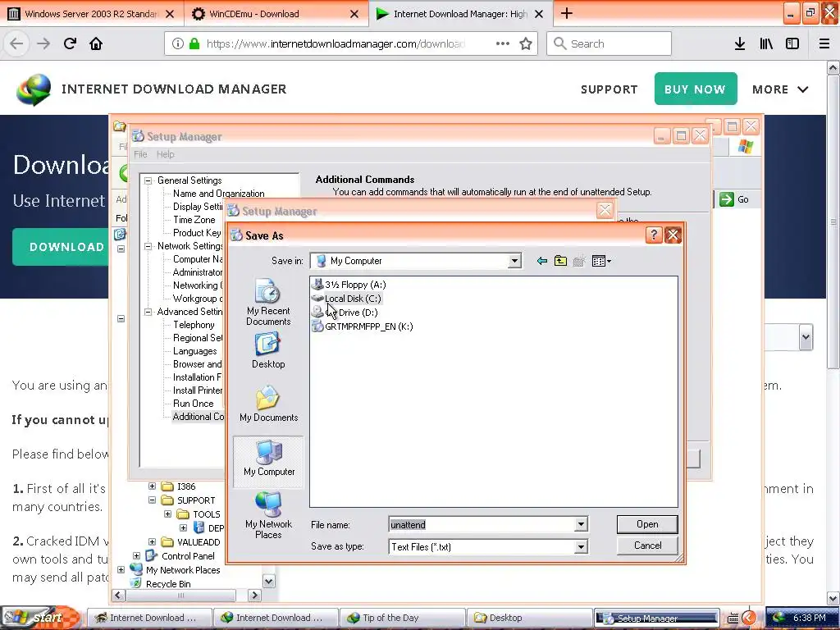Go back one folder in Save As
Screen dimensions: 840x630
[x=541, y=261]
